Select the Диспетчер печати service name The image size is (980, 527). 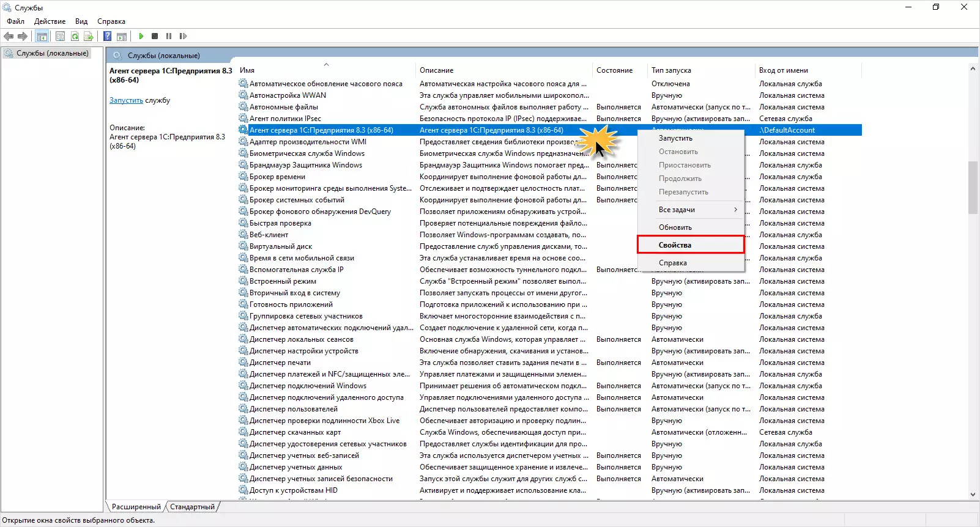coord(280,363)
